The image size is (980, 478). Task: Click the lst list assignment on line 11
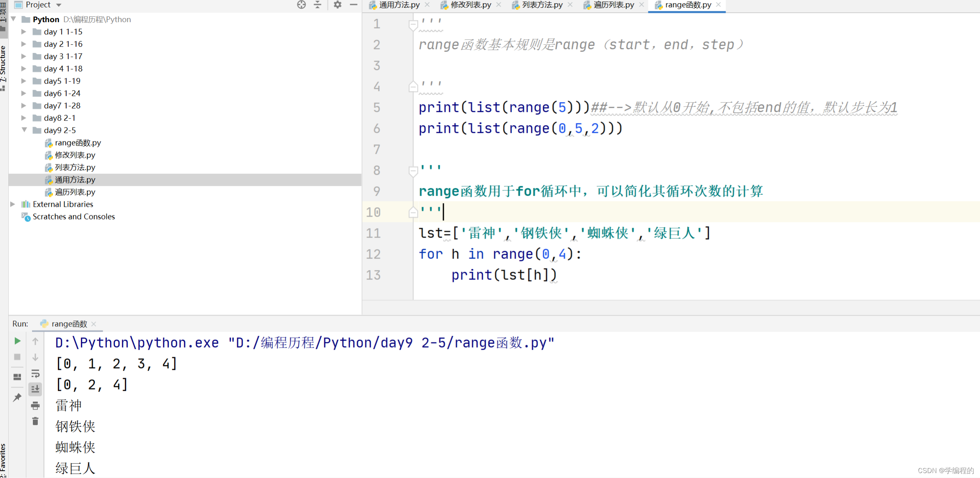click(x=565, y=233)
